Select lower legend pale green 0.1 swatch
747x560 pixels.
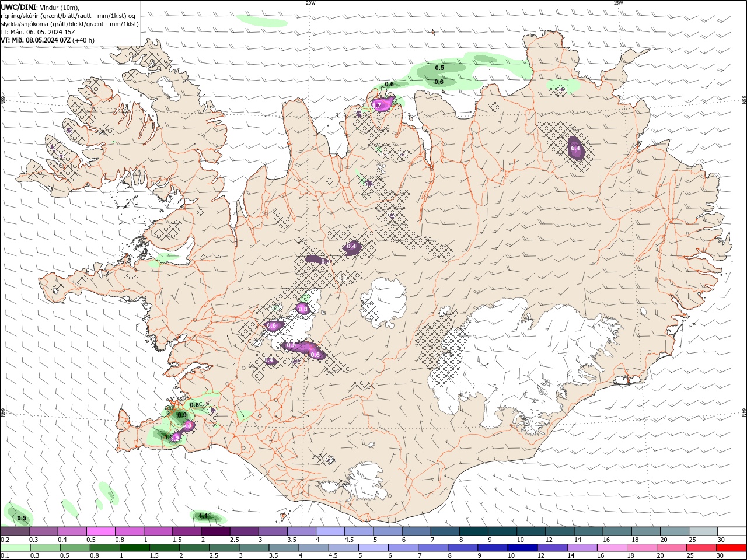tap(15, 548)
